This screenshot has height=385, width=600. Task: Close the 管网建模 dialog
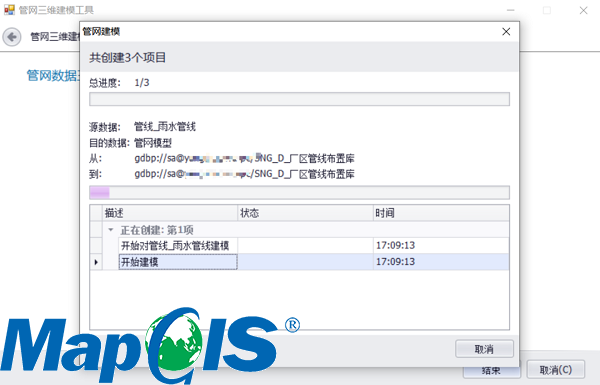coord(506,31)
